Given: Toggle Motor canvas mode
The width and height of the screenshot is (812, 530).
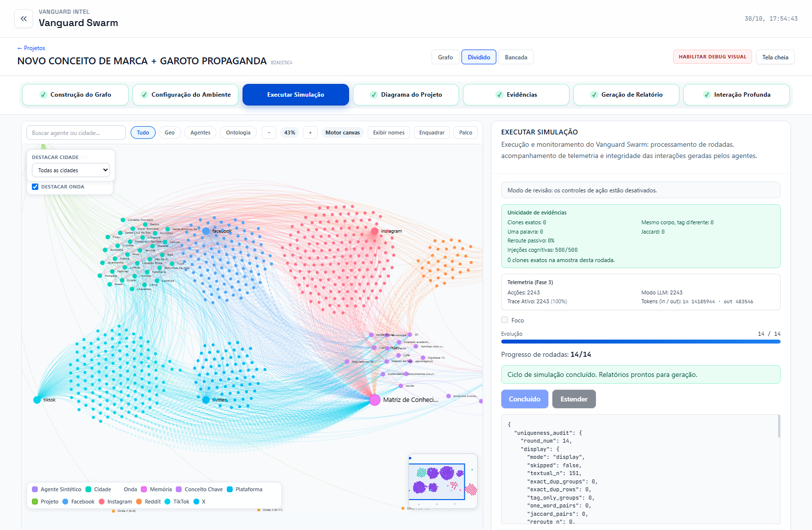Looking at the screenshot, I should click(343, 132).
